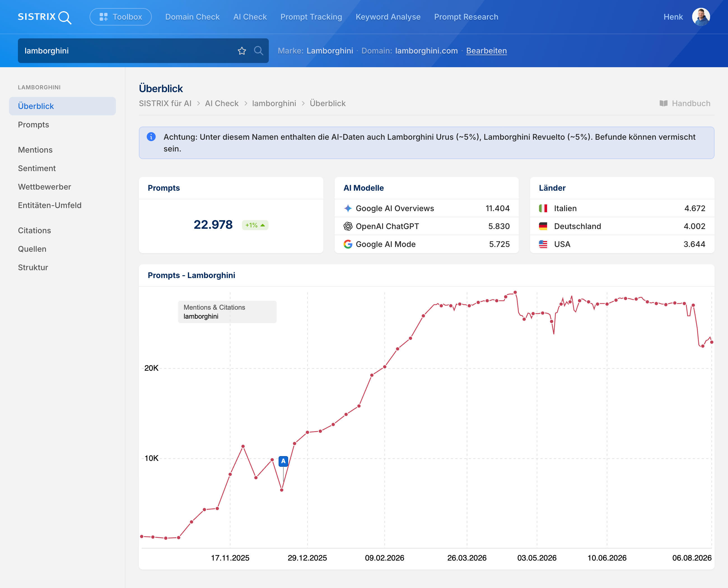Open Entitäten-Umfeld in the sidebar
Screen dimensions: 728x588
(50, 205)
